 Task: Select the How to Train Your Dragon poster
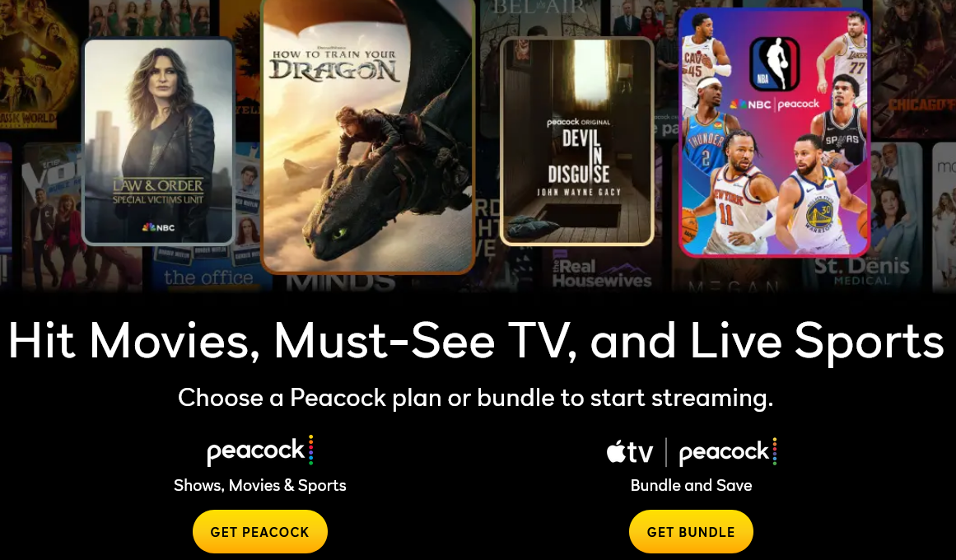pyautogui.click(x=367, y=135)
